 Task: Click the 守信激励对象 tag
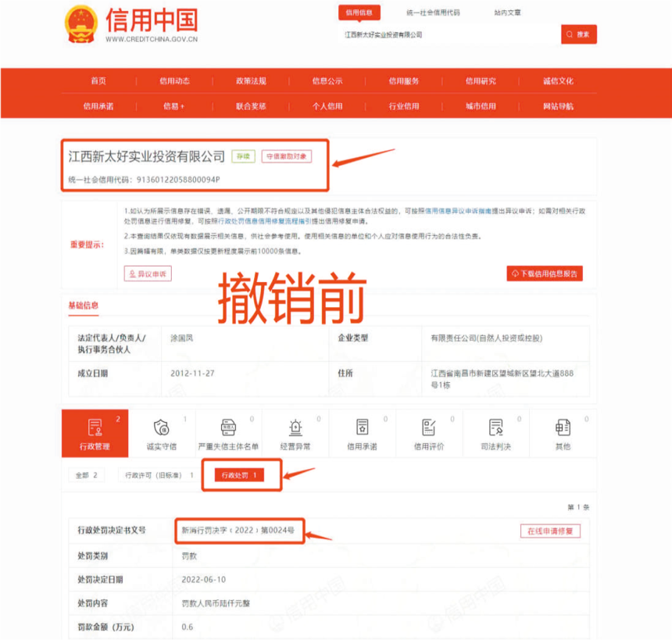(x=287, y=156)
